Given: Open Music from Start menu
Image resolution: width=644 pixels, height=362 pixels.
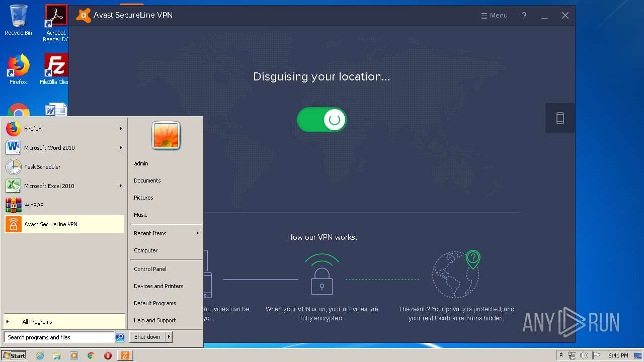Looking at the screenshot, I should pos(140,215).
